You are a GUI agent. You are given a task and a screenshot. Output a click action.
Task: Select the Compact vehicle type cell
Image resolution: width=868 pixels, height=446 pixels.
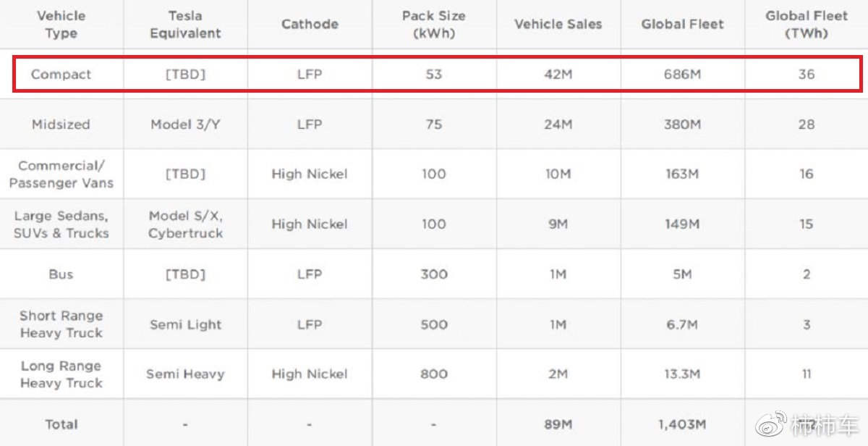[61, 75]
